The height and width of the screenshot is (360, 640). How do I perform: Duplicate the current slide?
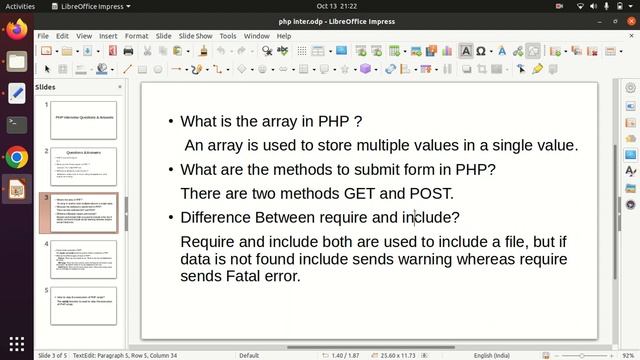(x=576, y=51)
